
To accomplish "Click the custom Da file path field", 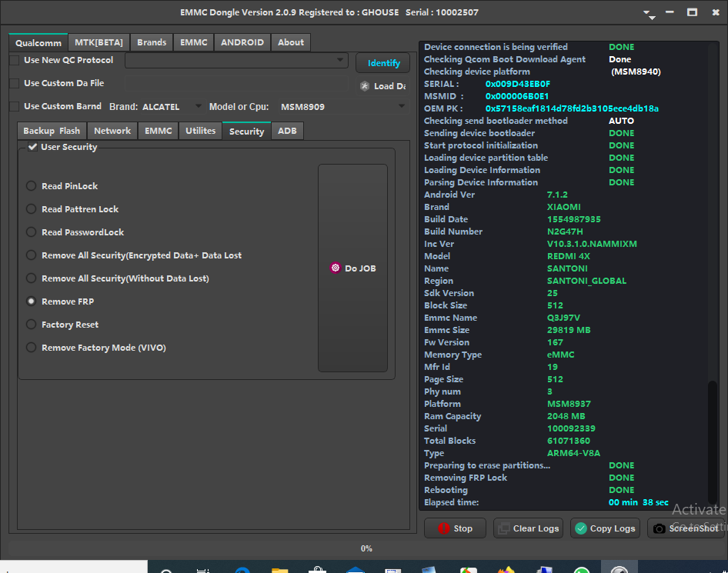I will point(236,84).
